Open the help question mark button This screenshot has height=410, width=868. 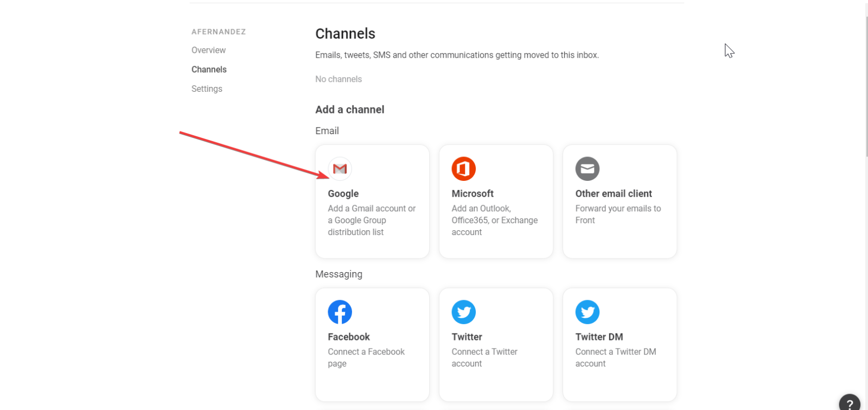click(850, 403)
